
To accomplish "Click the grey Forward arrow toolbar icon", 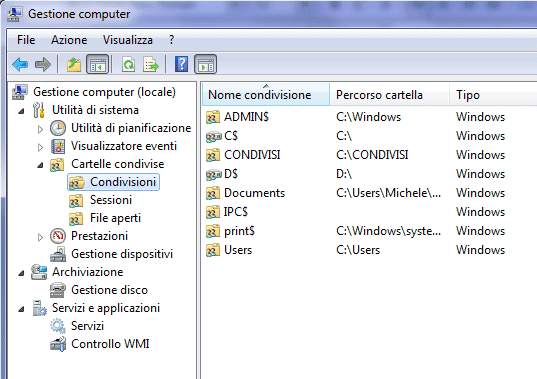I will click(43, 64).
